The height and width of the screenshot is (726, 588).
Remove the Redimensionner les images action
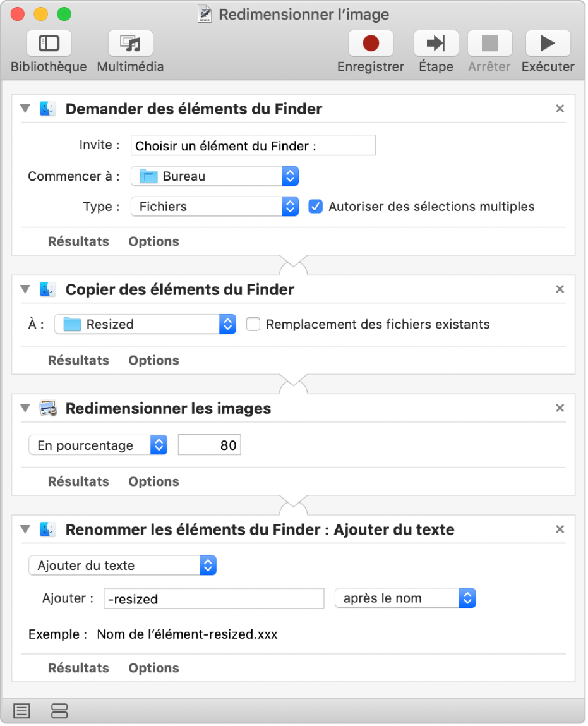[x=560, y=408]
